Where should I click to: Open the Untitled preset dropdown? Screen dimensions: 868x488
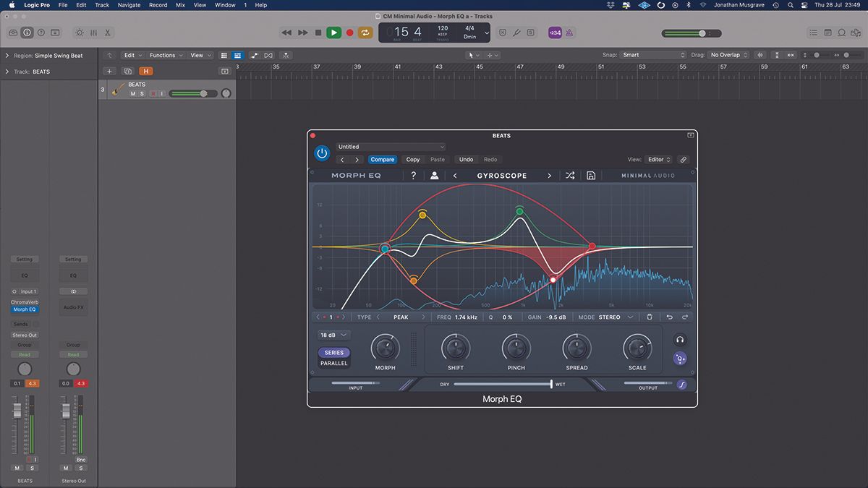[x=391, y=146]
